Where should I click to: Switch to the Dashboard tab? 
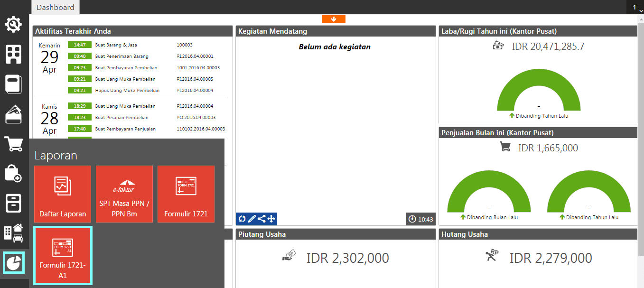[x=55, y=7]
